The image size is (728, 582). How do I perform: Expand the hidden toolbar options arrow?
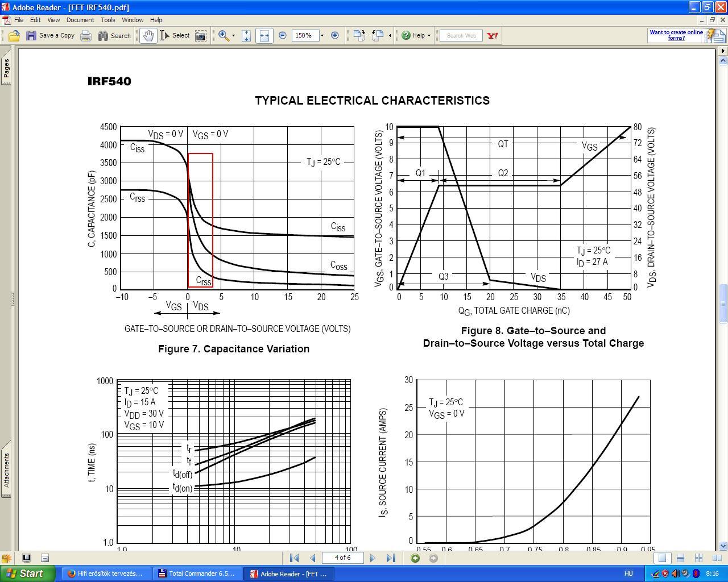390,35
